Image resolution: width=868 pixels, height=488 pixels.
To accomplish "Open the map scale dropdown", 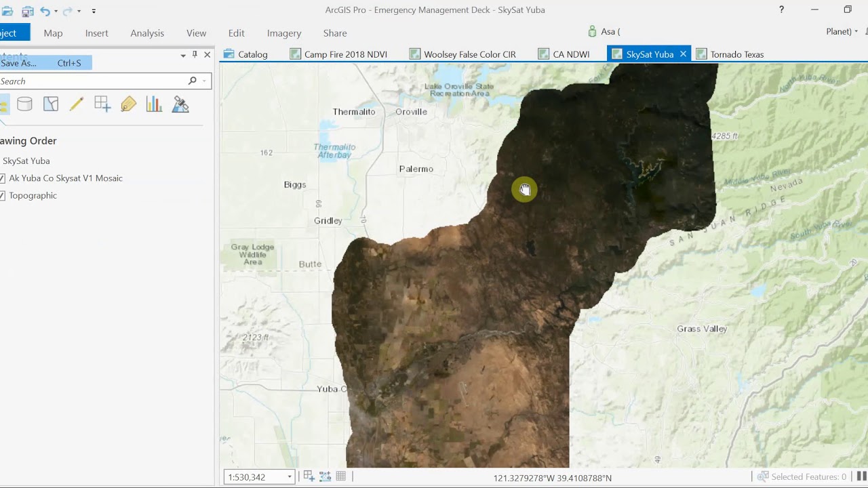I will [x=290, y=477].
